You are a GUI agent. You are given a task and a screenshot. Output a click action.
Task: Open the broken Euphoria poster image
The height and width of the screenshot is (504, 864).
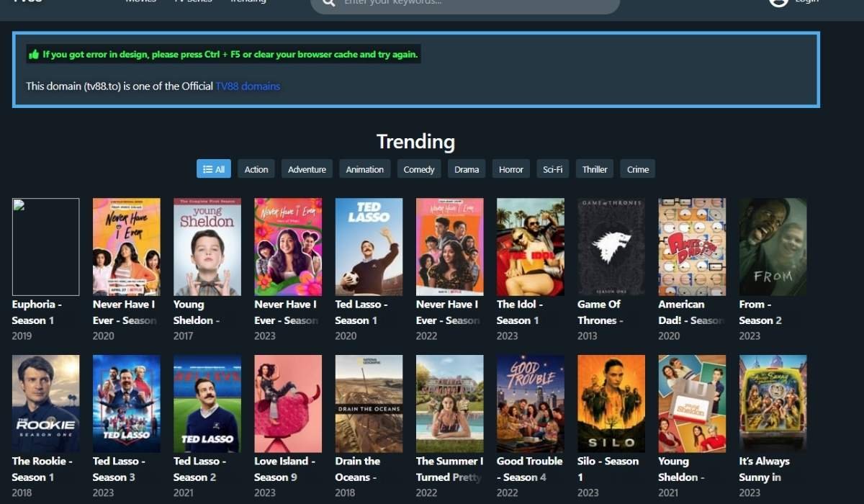pos(45,247)
